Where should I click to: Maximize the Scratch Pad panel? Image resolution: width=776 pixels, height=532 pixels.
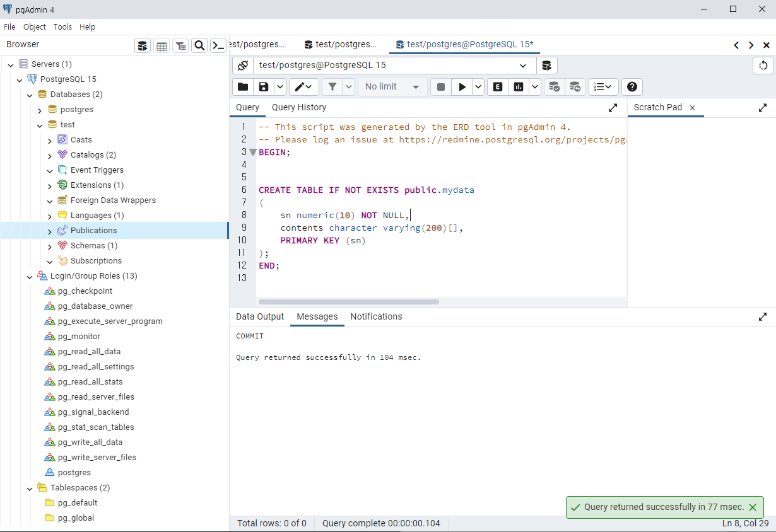tap(763, 108)
